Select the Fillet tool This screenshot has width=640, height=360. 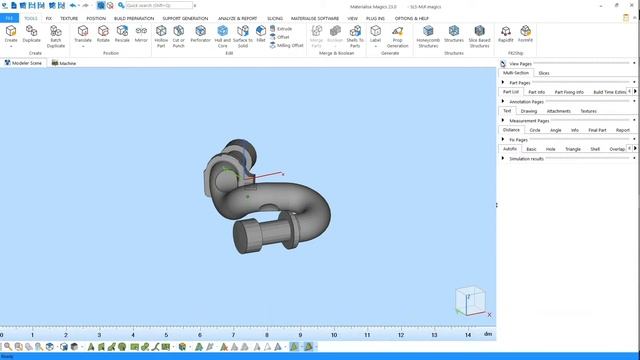coord(261,33)
